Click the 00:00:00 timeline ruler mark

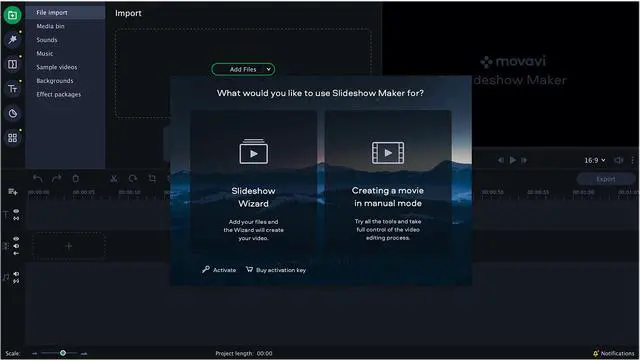[x=39, y=192]
